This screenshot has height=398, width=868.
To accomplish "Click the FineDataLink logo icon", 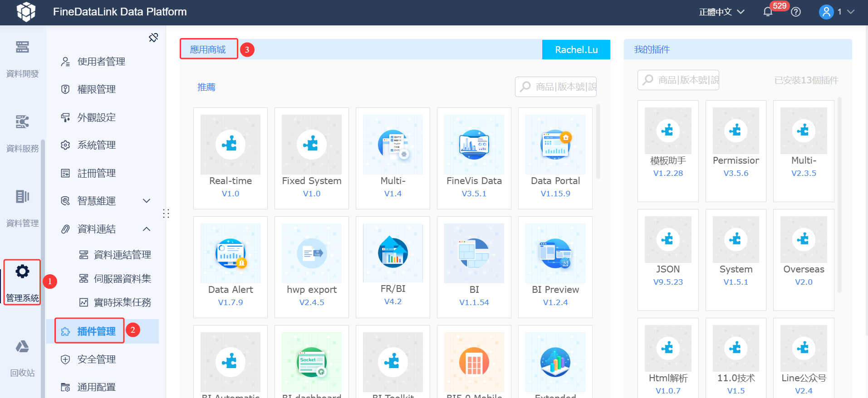I will click(x=26, y=12).
